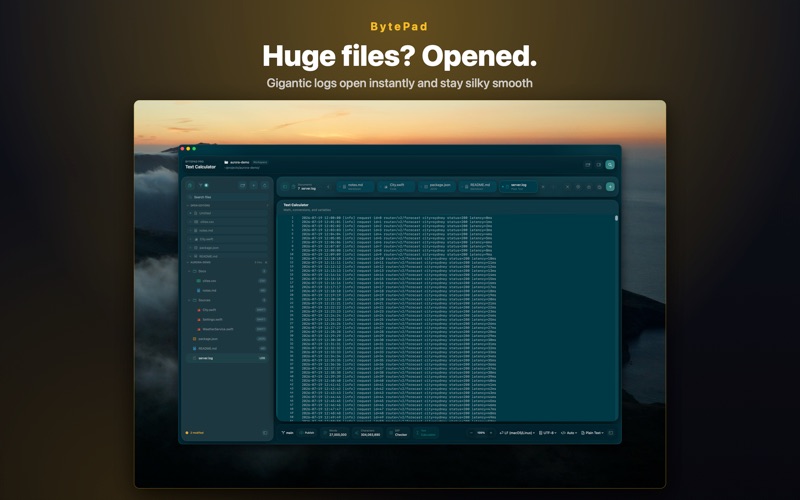Decrease zoom with the minus beside 100%

click(x=471, y=433)
